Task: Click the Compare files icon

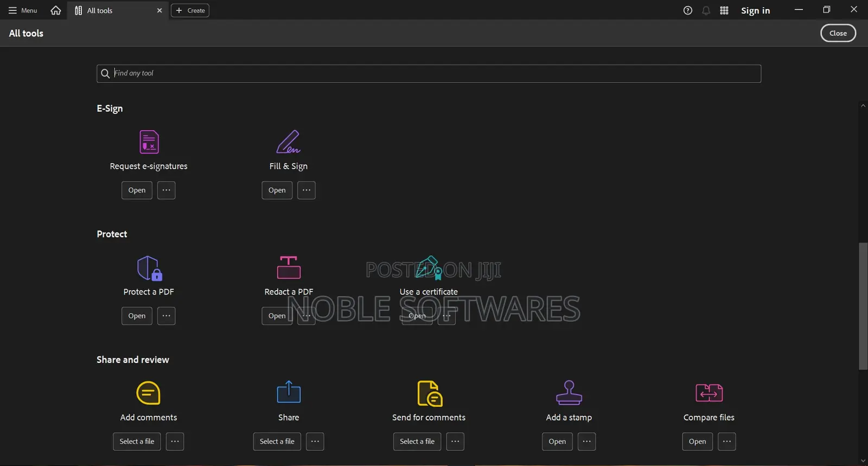Action: (709, 393)
